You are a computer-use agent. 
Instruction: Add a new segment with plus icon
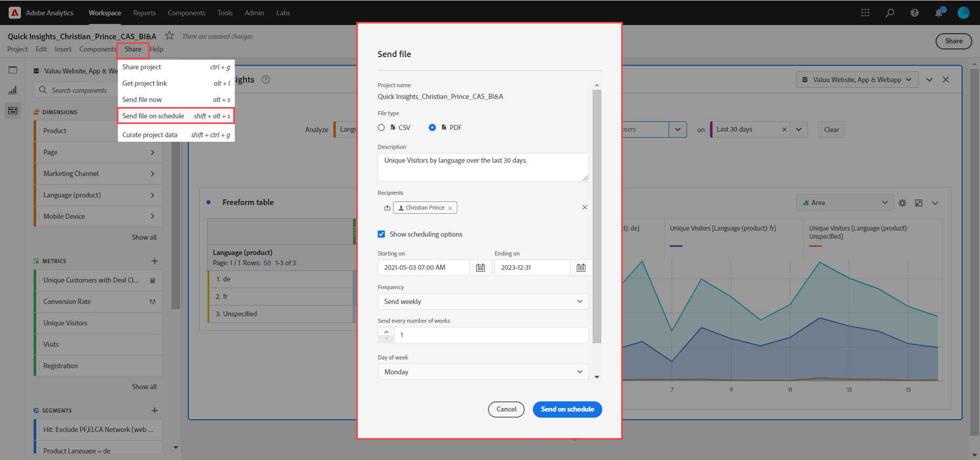click(x=155, y=411)
